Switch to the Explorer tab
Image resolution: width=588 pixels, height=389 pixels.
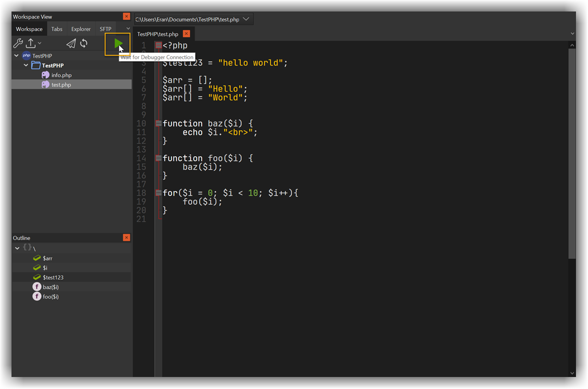pyautogui.click(x=81, y=29)
